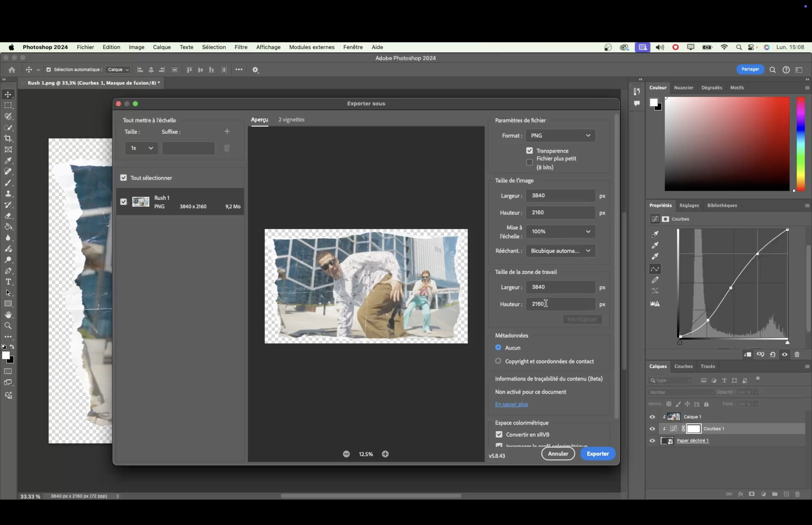Open the Filtre menu
The image size is (812, 525).
coord(241,47)
